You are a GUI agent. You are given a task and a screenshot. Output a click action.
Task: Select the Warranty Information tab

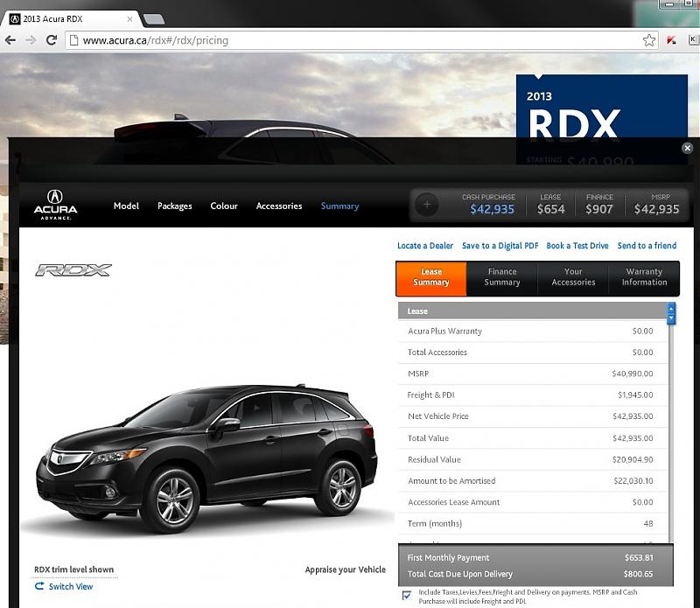644,278
